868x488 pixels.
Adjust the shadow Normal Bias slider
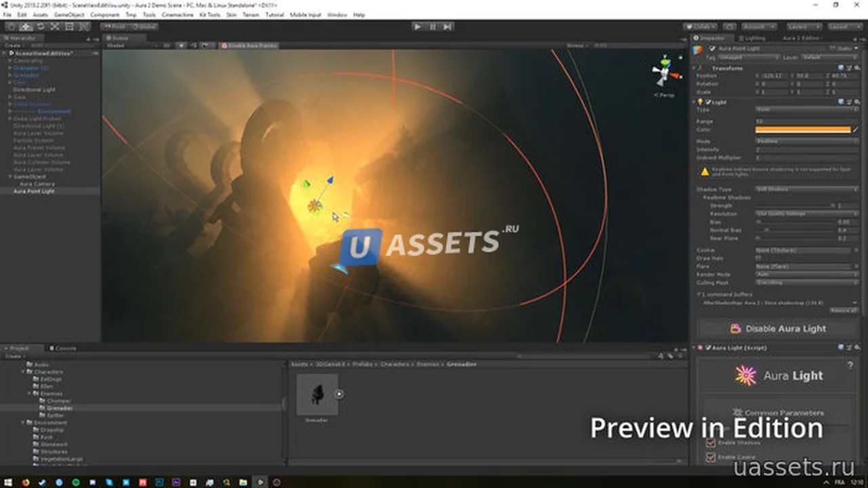pos(795,230)
